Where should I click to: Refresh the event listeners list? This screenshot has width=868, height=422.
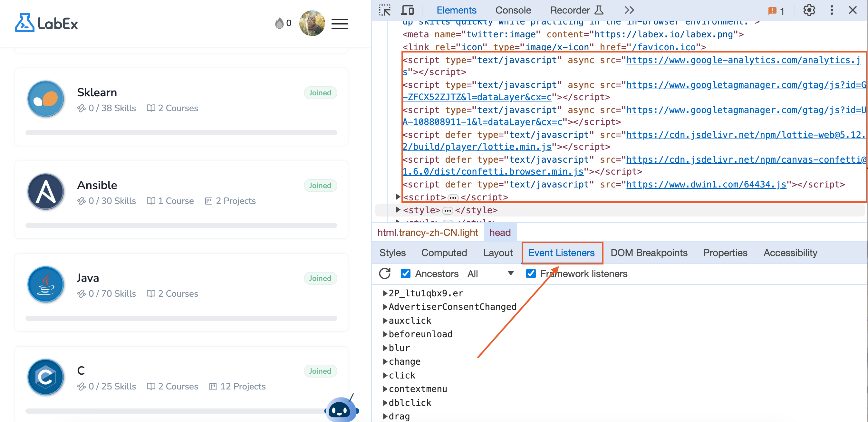[x=385, y=273]
